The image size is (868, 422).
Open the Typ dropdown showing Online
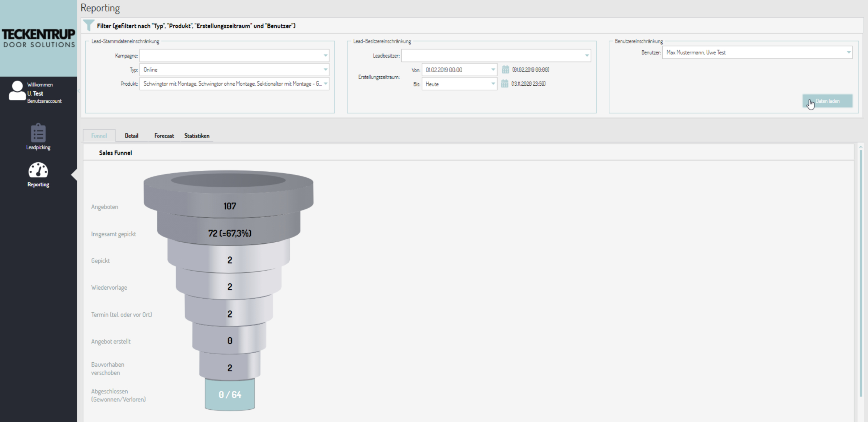(x=325, y=69)
